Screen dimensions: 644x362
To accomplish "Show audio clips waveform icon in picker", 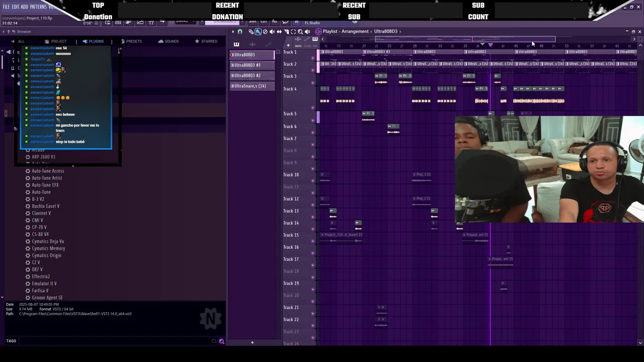I will tap(252, 44).
